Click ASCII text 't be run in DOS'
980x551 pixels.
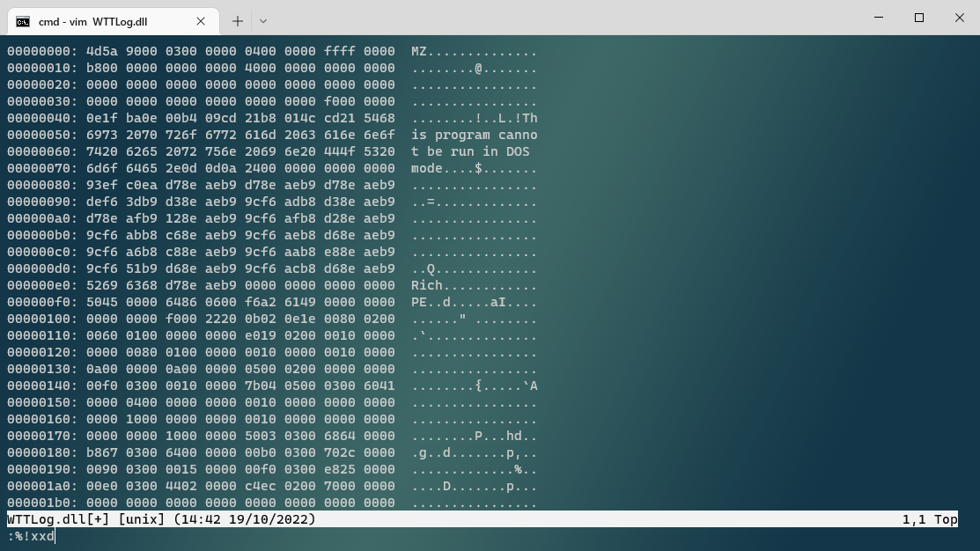click(x=470, y=151)
